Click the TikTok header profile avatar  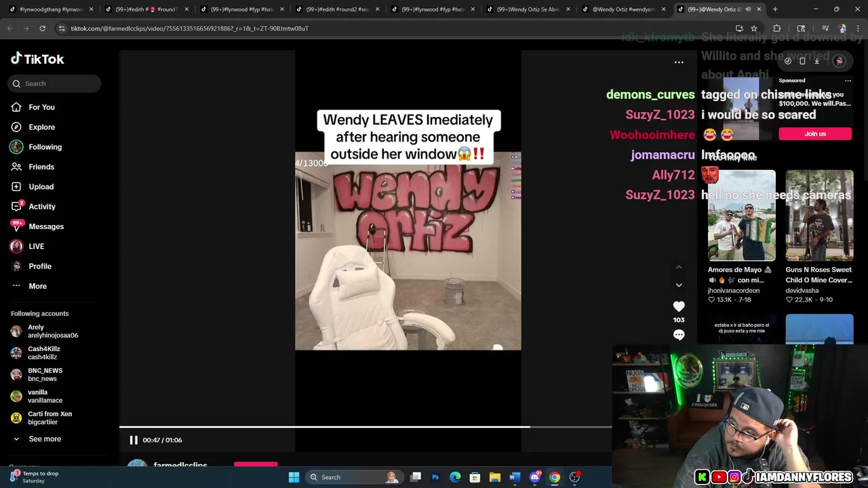(840, 61)
